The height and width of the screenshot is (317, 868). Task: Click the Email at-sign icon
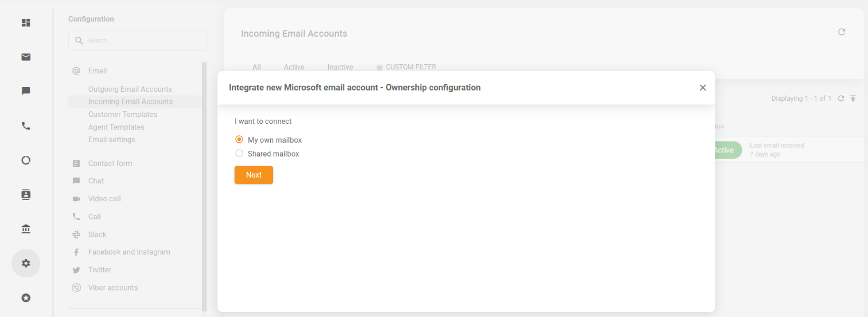click(x=76, y=71)
